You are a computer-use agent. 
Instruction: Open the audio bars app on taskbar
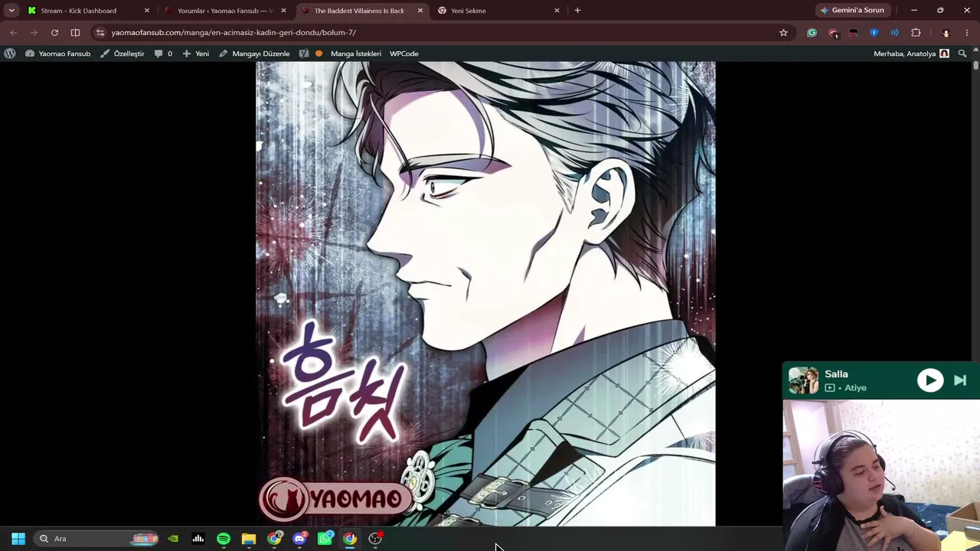198,539
